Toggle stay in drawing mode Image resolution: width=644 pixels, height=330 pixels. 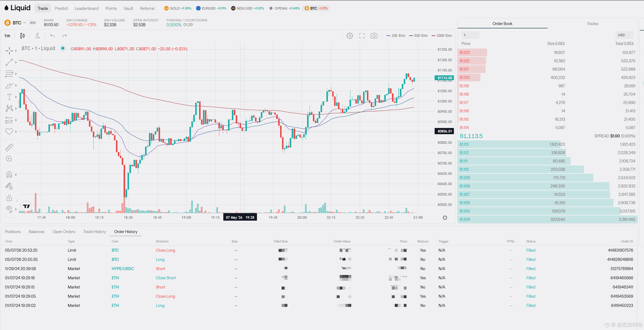[x=9, y=186]
